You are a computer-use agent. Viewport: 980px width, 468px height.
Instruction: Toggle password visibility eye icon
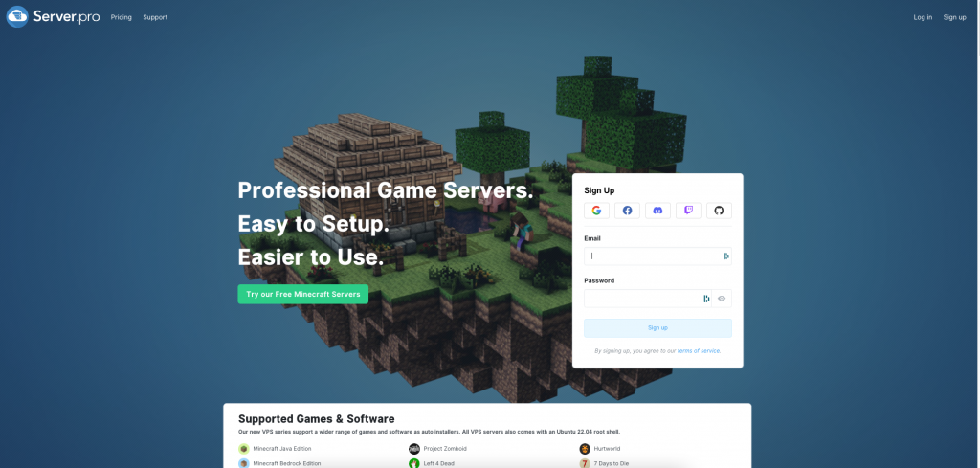pos(722,299)
